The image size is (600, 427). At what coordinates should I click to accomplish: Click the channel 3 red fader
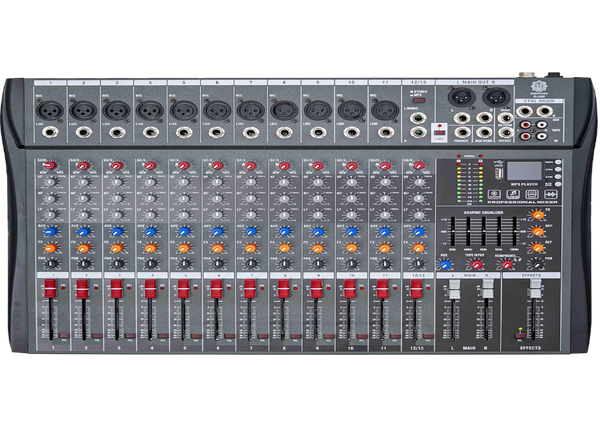(x=117, y=289)
